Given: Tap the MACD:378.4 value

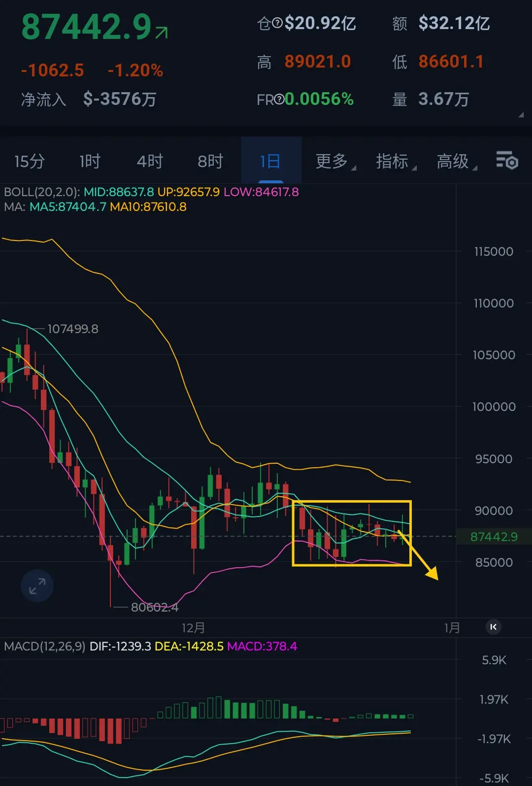Looking at the screenshot, I should point(262,646).
